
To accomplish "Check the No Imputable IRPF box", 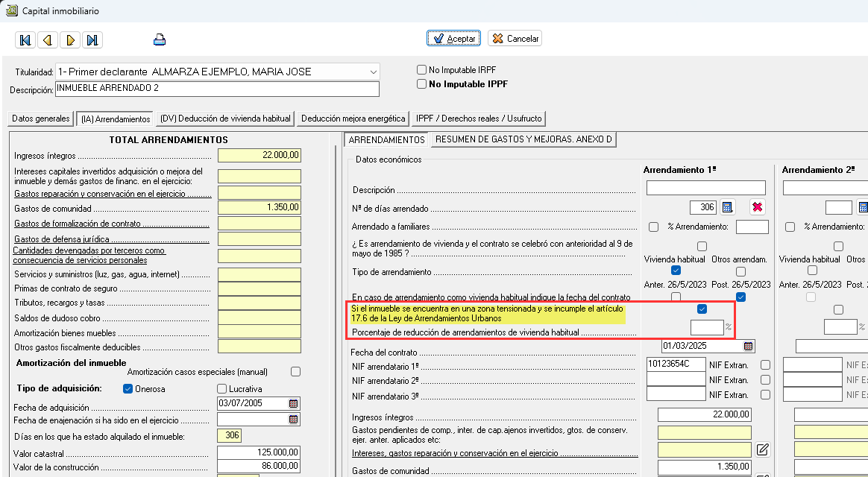I will (422, 70).
